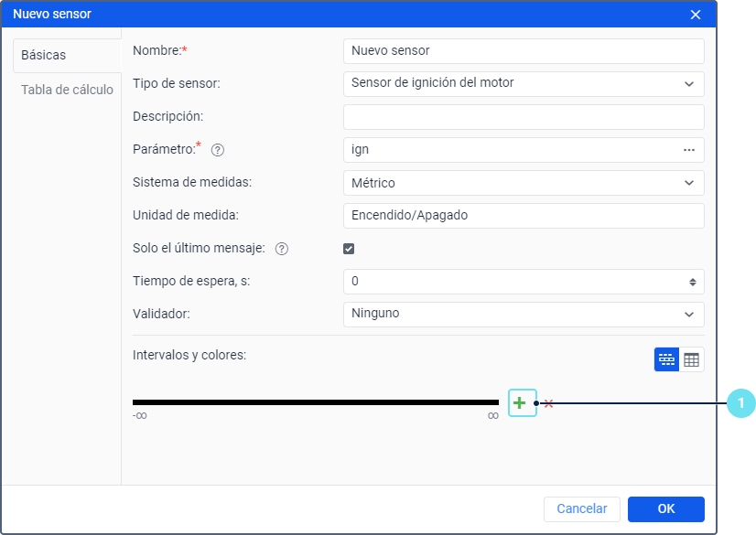Close the Nuevo sensor dialog
Viewport: 756px width, 535px height.
click(696, 15)
